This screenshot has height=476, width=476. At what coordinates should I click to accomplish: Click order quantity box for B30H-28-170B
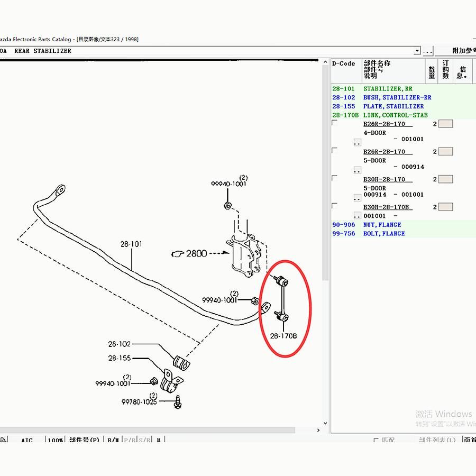point(446,207)
